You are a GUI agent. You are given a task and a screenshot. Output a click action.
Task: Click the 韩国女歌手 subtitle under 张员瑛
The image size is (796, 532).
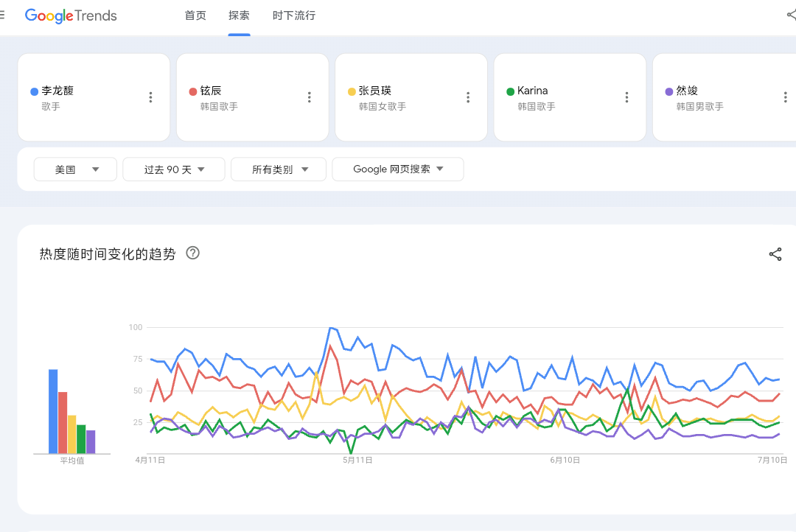click(x=383, y=107)
